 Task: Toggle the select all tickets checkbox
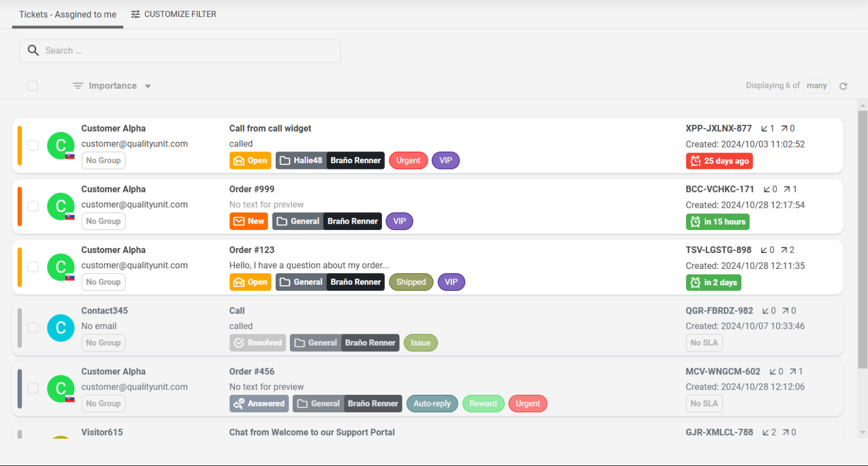[x=33, y=86]
